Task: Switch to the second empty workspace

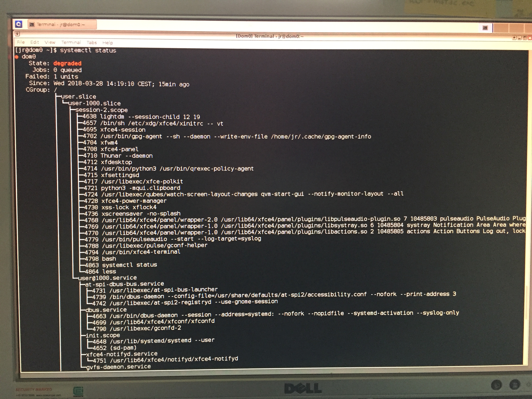Action: [501, 28]
